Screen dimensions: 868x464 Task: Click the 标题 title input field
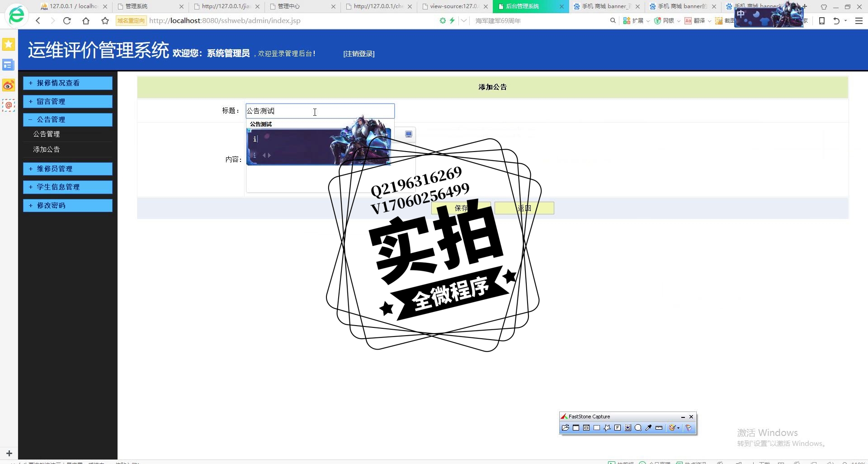click(x=320, y=111)
